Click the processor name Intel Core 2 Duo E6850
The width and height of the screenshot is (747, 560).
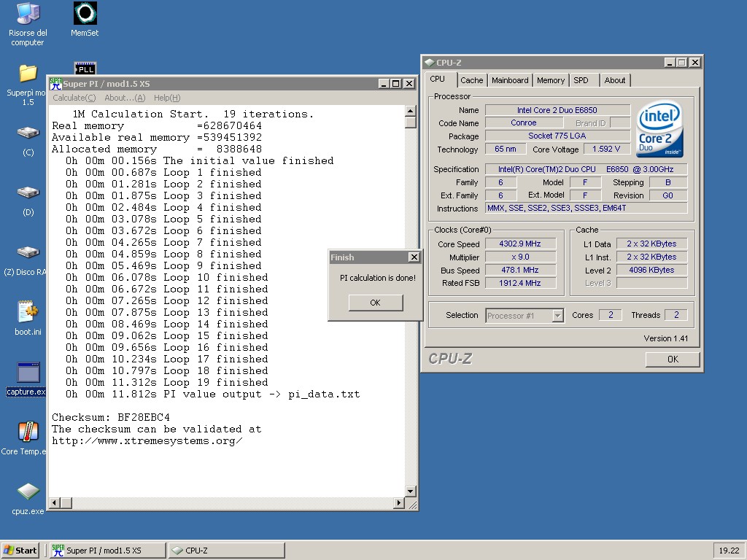click(557, 110)
